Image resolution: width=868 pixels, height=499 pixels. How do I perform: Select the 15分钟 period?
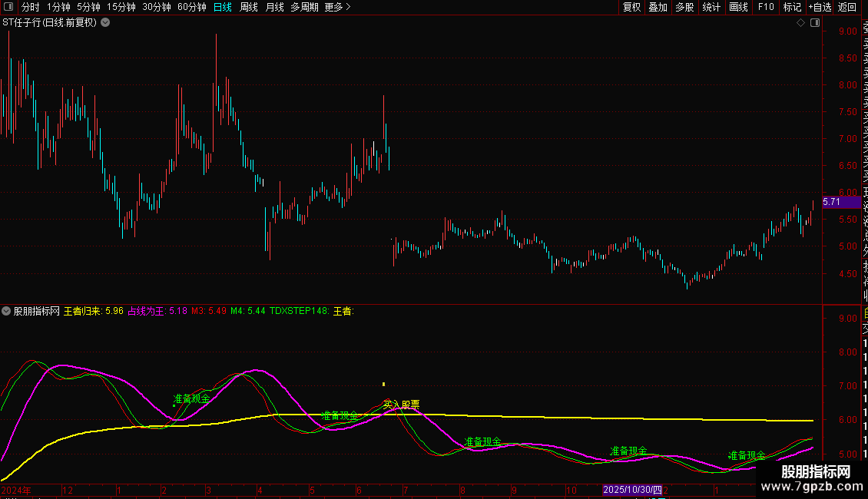point(121,7)
